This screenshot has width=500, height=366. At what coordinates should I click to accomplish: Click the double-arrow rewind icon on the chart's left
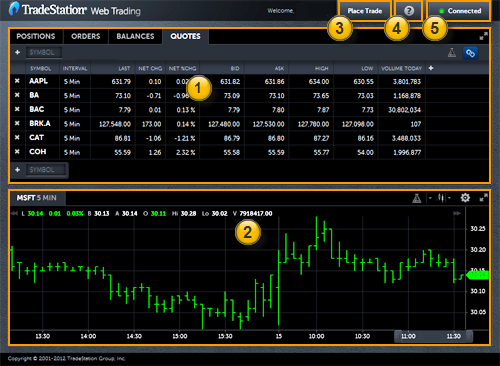(x=14, y=213)
